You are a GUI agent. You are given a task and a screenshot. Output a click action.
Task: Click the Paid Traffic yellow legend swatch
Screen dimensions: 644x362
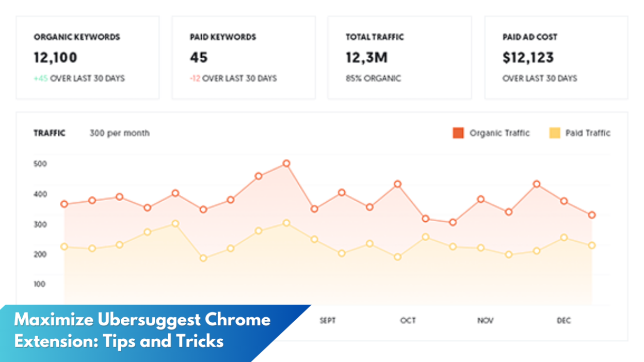(x=555, y=133)
